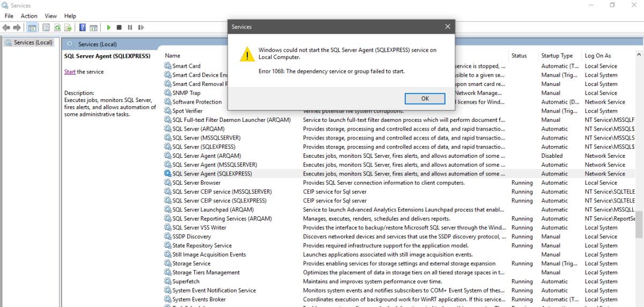
Task: Click the gear icon beside Superfetch
Action: coord(167,281)
